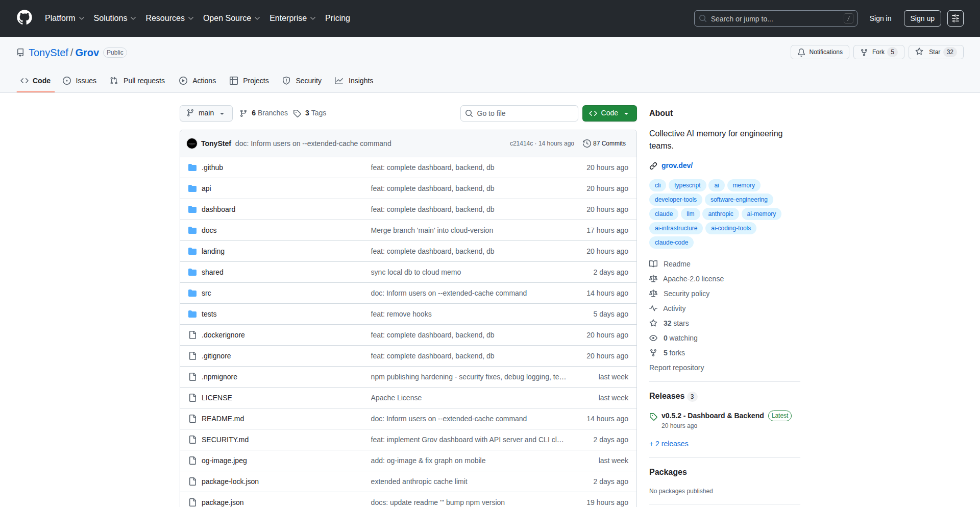The height and width of the screenshot is (507, 980).
Task: Click the Notifications bell button
Action: [x=820, y=52]
